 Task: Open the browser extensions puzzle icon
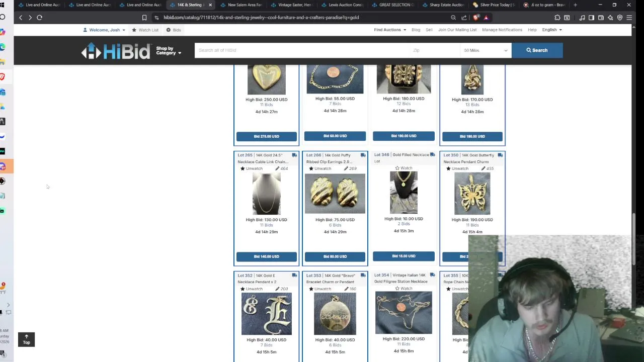(x=557, y=18)
